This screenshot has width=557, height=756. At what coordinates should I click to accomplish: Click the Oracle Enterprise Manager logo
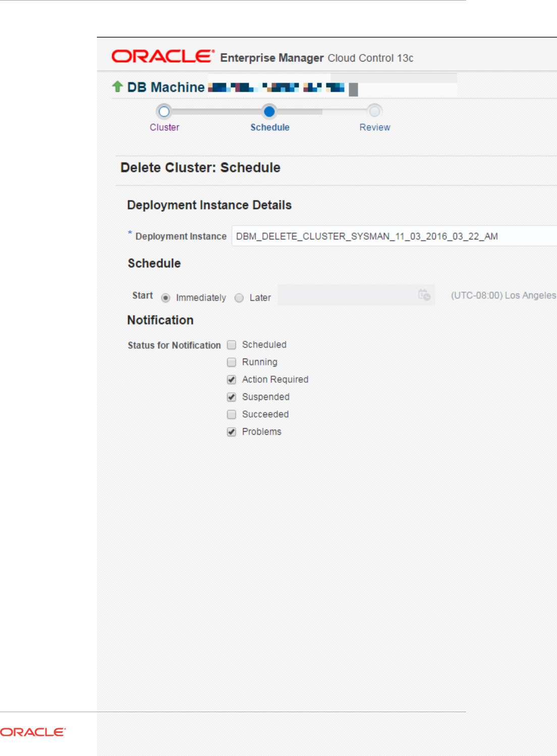pos(163,56)
